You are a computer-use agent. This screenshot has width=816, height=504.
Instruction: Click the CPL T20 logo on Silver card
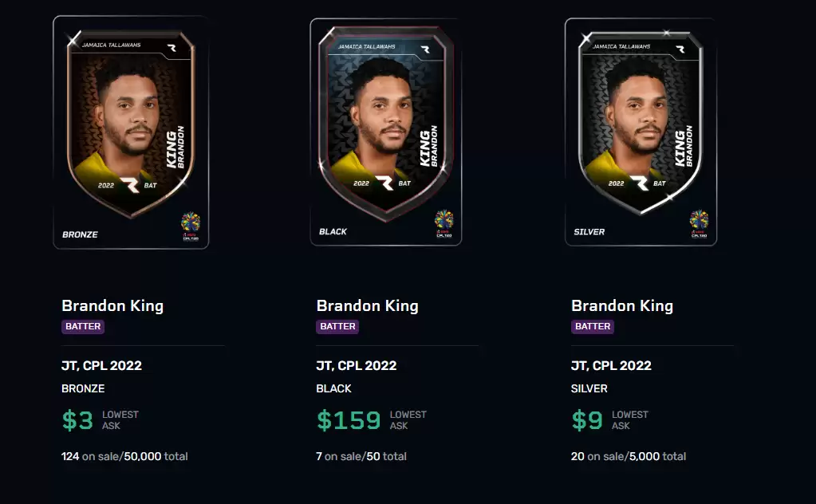point(699,223)
